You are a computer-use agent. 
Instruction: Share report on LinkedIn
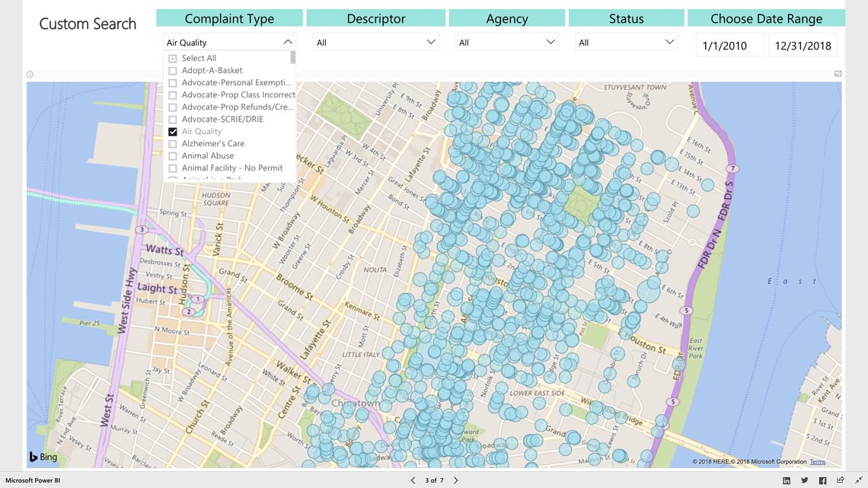[787, 480]
